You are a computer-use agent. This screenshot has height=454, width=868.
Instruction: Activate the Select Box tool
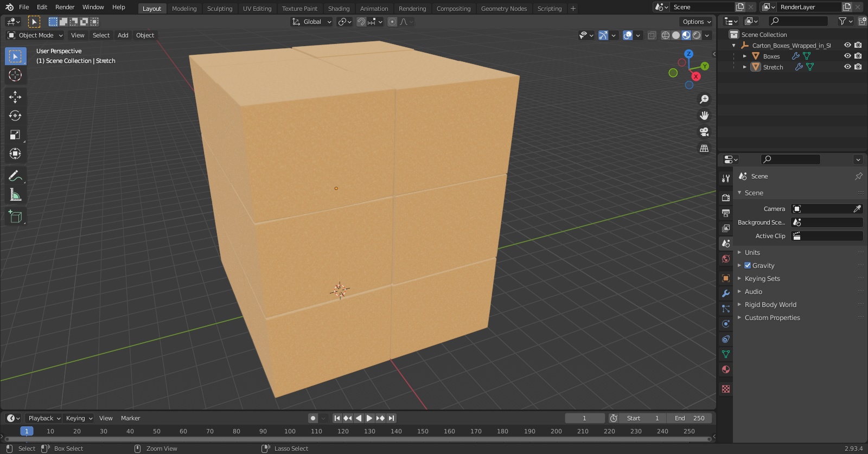[15, 56]
